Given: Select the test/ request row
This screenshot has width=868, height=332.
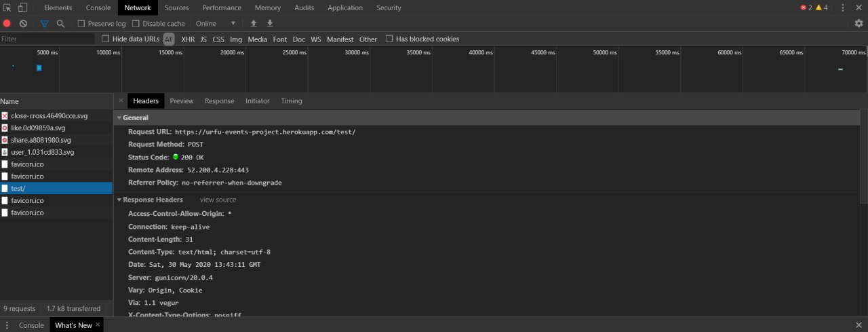Looking at the screenshot, I should click(x=56, y=188).
